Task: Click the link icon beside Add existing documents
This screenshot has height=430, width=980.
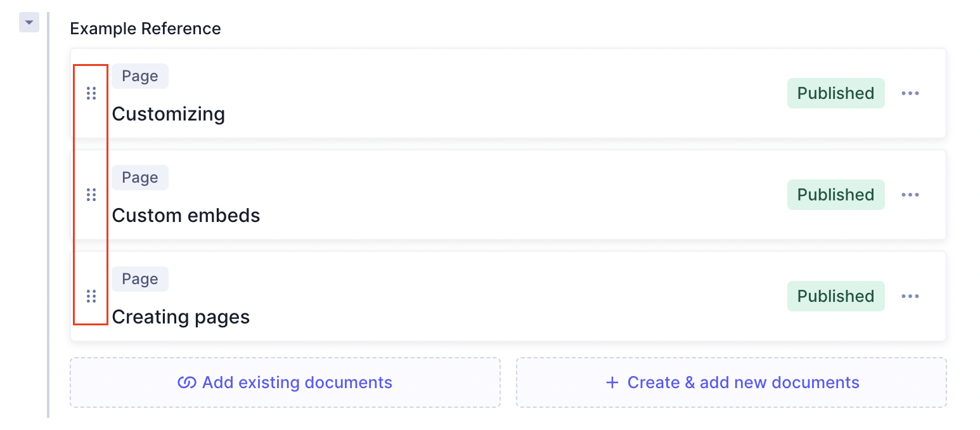Action: pyautogui.click(x=186, y=382)
